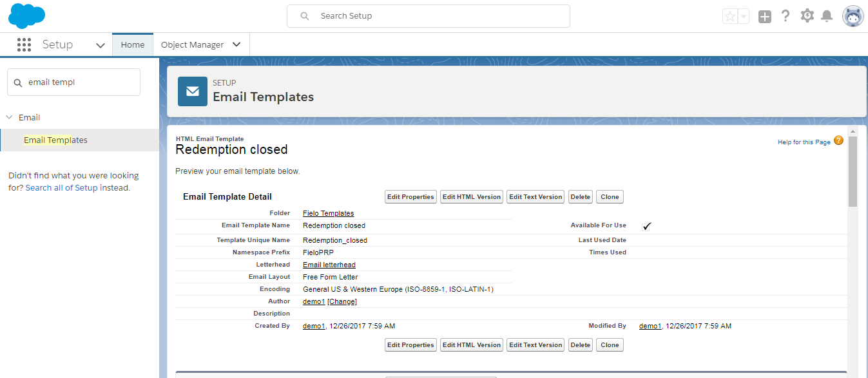The height and width of the screenshot is (378, 868).
Task: Click the 'Redemption closed' page heading
Action: click(x=231, y=149)
